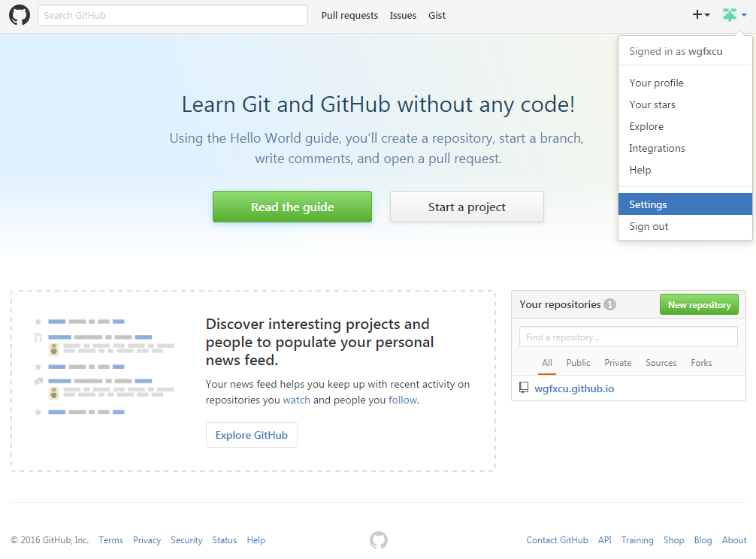756x559 pixels.
Task: Click the footer GitHub logo
Action: (379, 540)
